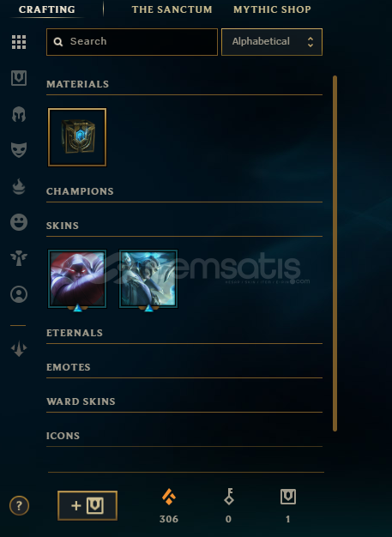392x537 pixels.
Task: Click the add chest purchase button
Action: pos(87,505)
